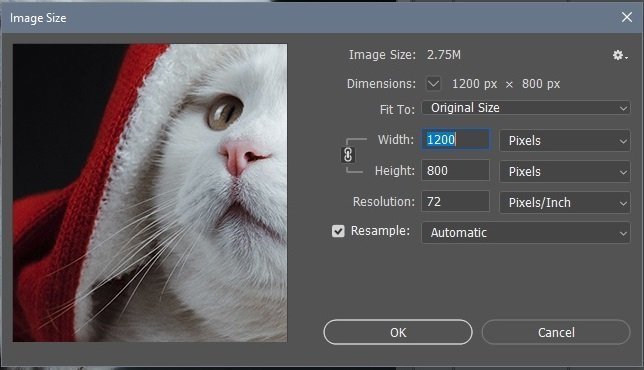Click the Height input field
The height and width of the screenshot is (370, 644).
pos(455,170)
